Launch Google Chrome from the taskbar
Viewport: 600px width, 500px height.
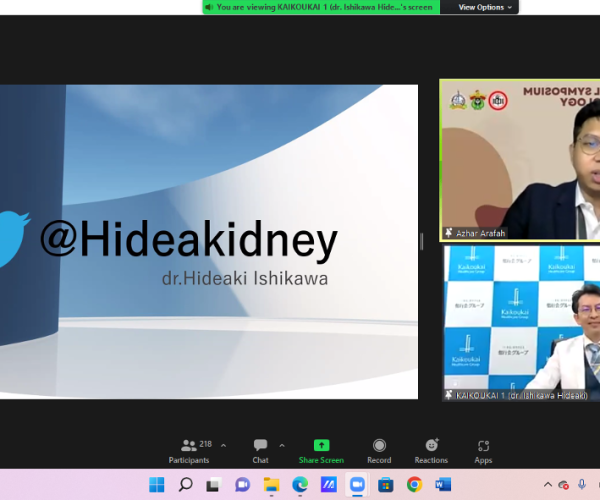(x=414, y=485)
